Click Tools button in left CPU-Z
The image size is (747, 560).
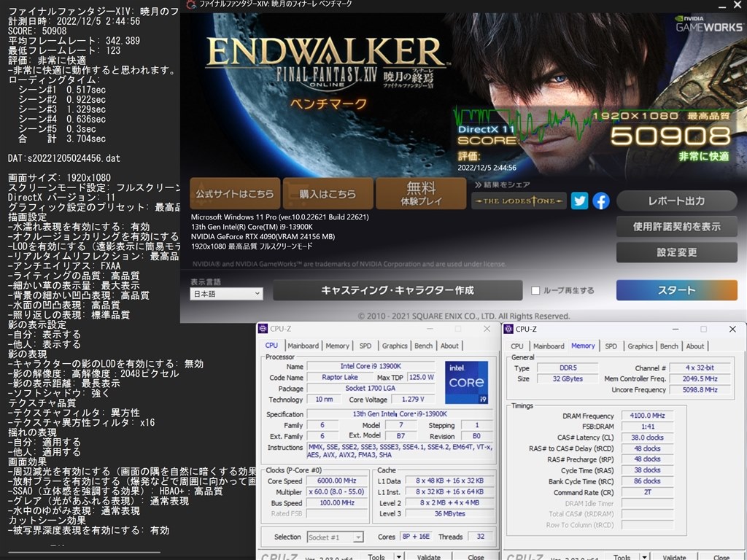pos(376,556)
